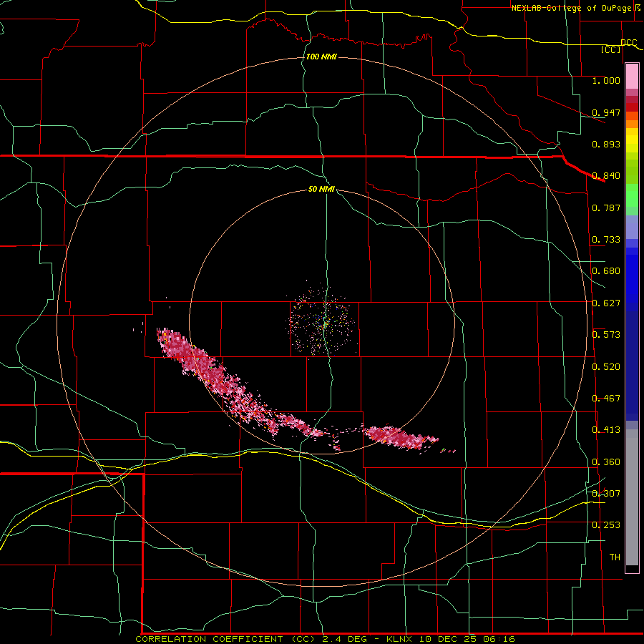Image resolution: width=644 pixels, height=644 pixels.
Task: Select the 50 NMI range ring label
Action: [x=321, y=189]
